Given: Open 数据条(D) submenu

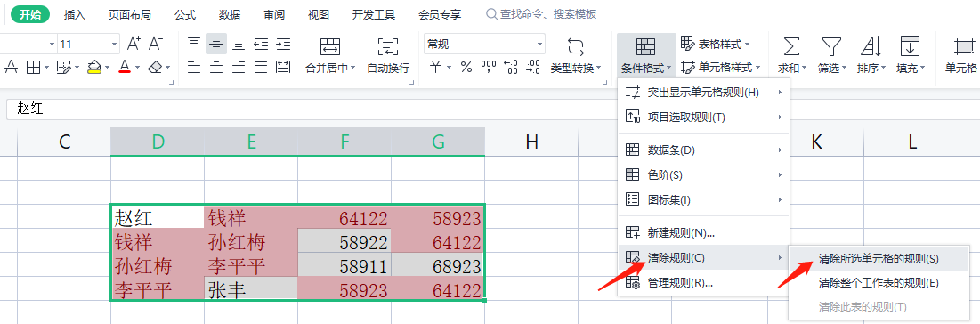Looking at the screenshot, I should click(x=704, y=150).
